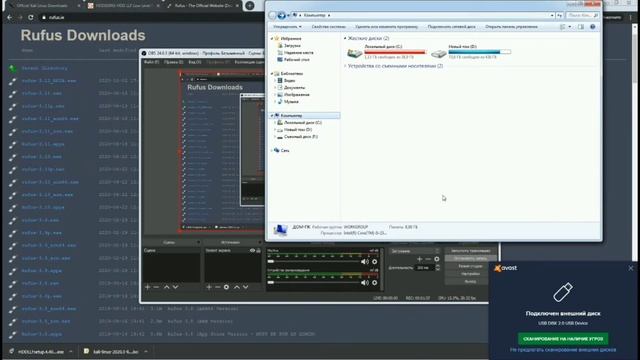Open OBS scene transition type dropdown
Screen dimensions: 640x360
414,251
